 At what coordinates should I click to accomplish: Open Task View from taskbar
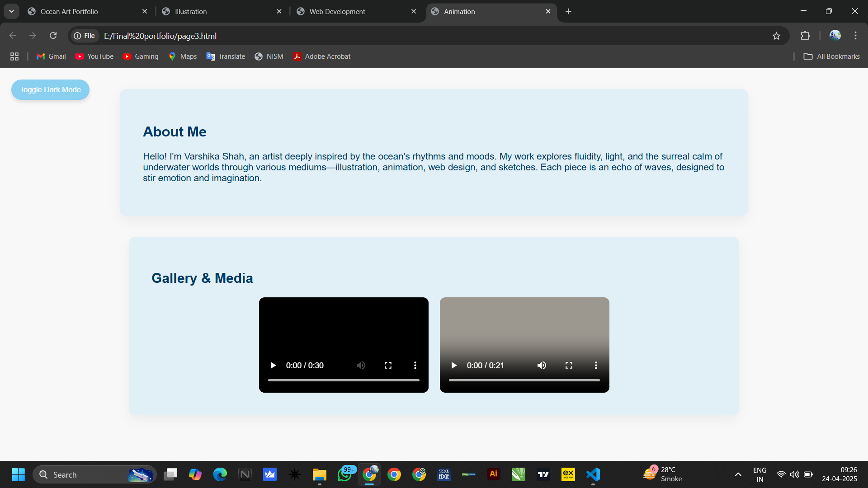[x=170, y=474]
